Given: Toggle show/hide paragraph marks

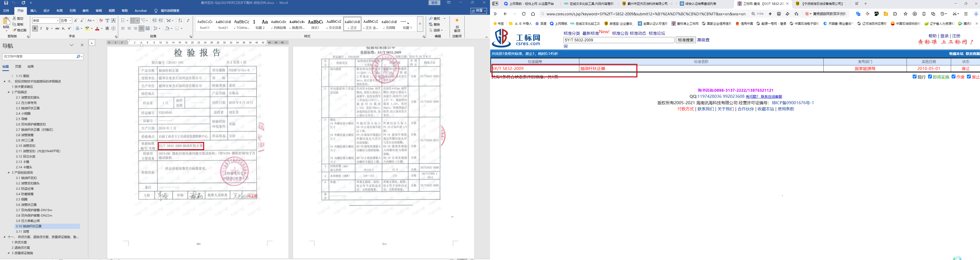Looking at the screenshot, I should pyautogui.click(x=188, y=20).
